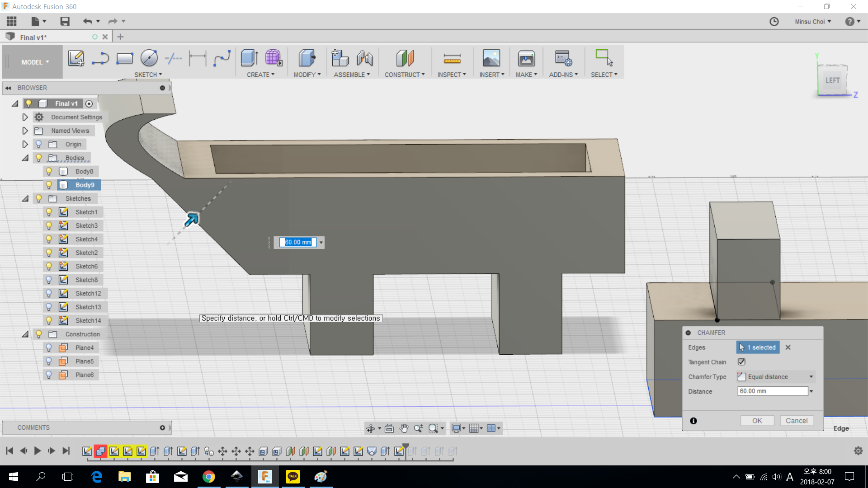
Task: Open Minsu Choi account dropdown
Action: click(x=813, y=22)
